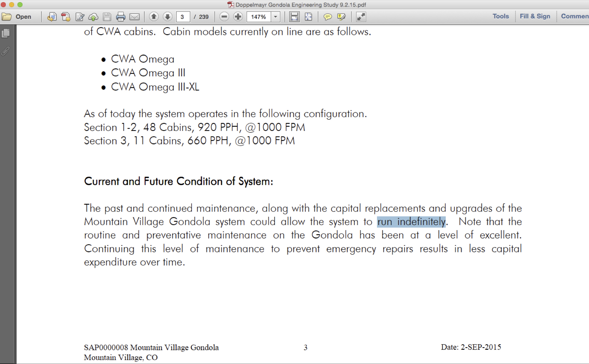Viewport: 589px width, 364px height.
Task: Click the Create PDF icon
Action: pos(66,17)
